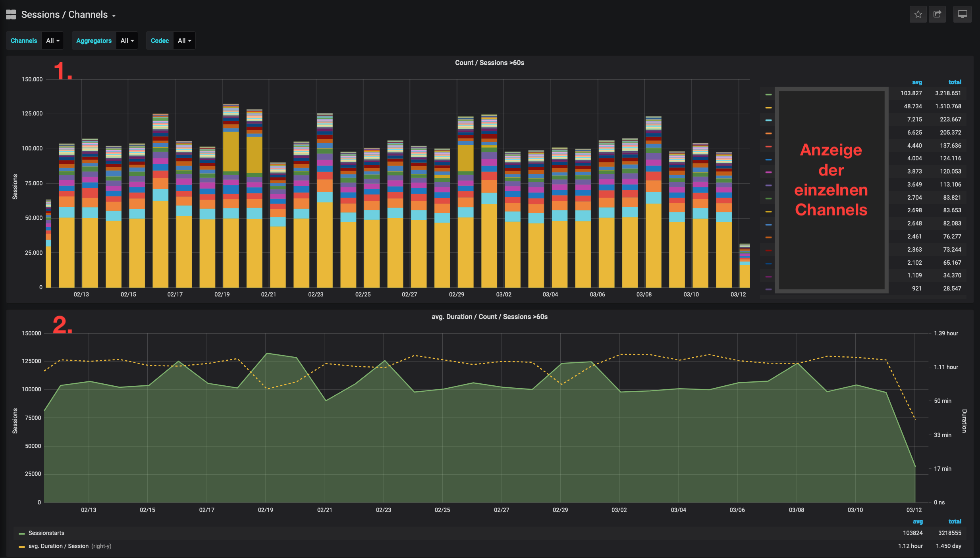This screenshot has width=980, height=558.
Task: Toggle the Sessionstarts series in the legend
Action: [x=46, y=533]
